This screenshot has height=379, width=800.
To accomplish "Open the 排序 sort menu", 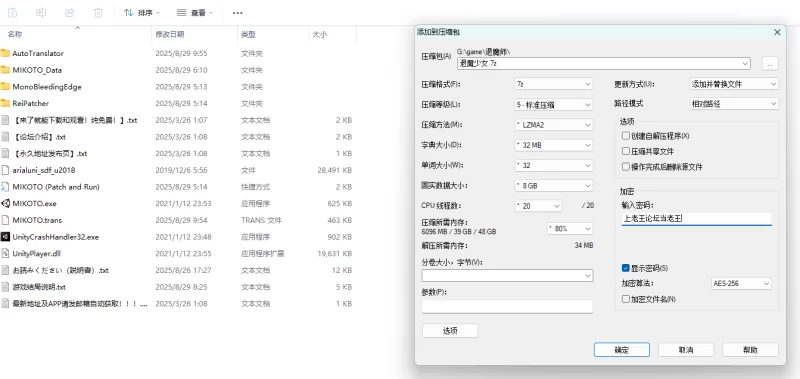I will (141, 12).
